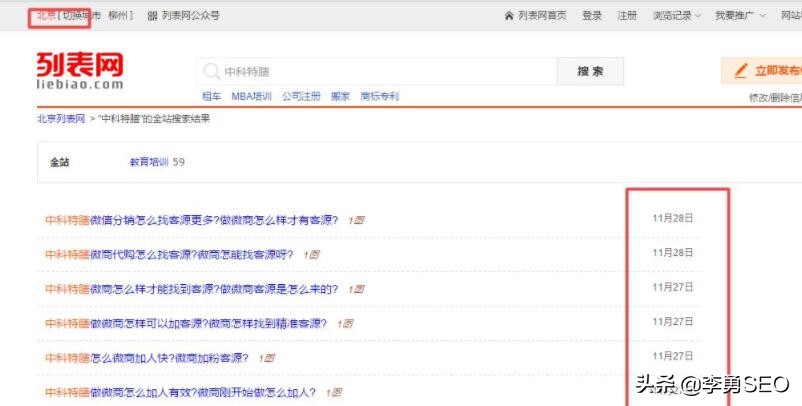Click the 立即发布 button

click(x=762, y=71)
